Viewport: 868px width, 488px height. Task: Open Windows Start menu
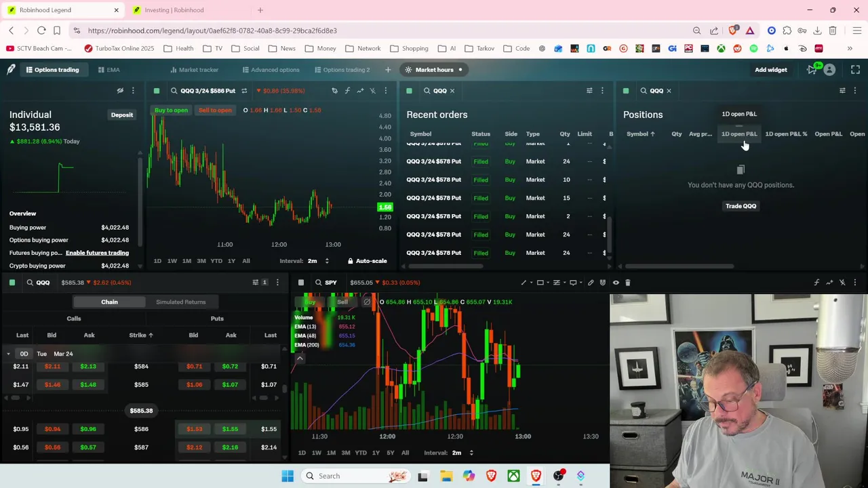click(288, 476)
